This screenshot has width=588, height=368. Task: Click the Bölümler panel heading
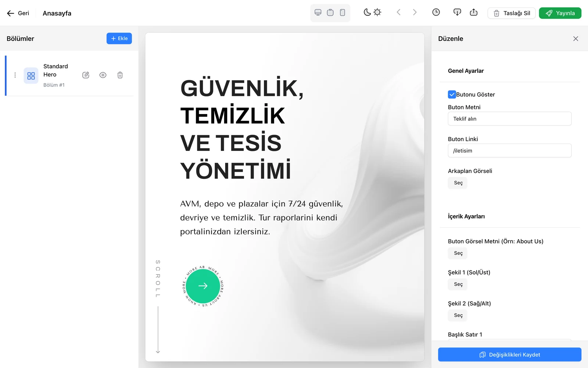point(20,39)
